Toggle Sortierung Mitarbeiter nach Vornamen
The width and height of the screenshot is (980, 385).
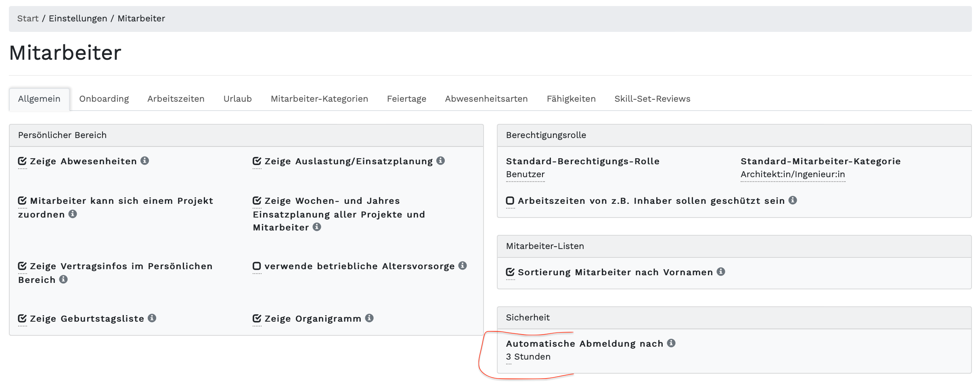pyautogui.click(x=510, y=272)
